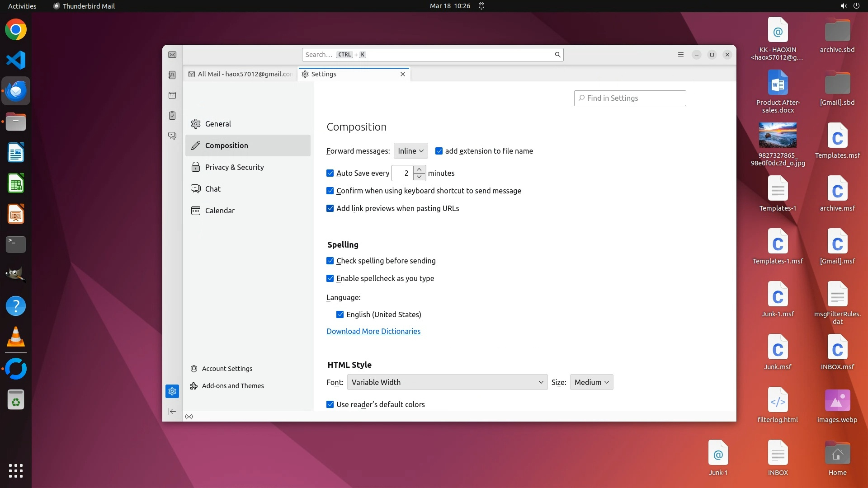This screenshot has width=868, height=488.
Task: Open the Chat space in left toolbar
Action: coord(172,136)
